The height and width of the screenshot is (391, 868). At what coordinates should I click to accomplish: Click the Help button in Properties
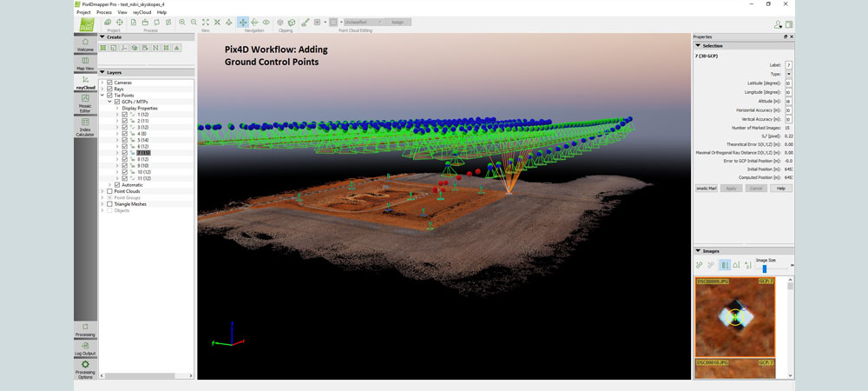781,189
